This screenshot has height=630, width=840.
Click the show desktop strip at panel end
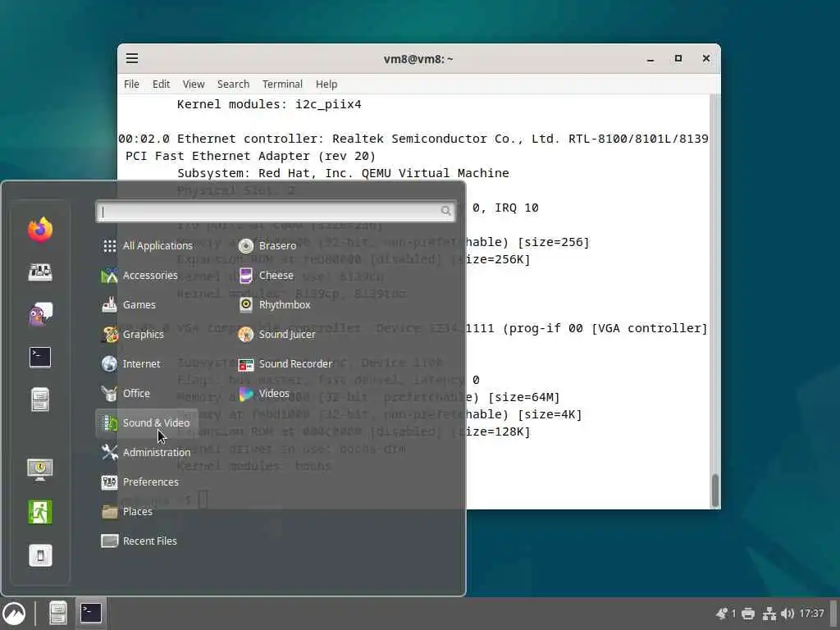click(x=834, y=614)
